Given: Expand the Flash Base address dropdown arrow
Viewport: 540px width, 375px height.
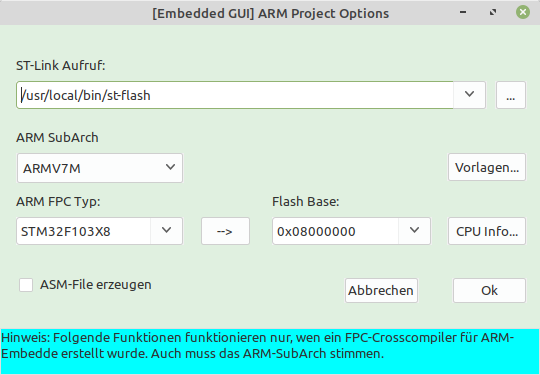Looking at the screenshot, I should pyautogui.click(x=415, y=231).
